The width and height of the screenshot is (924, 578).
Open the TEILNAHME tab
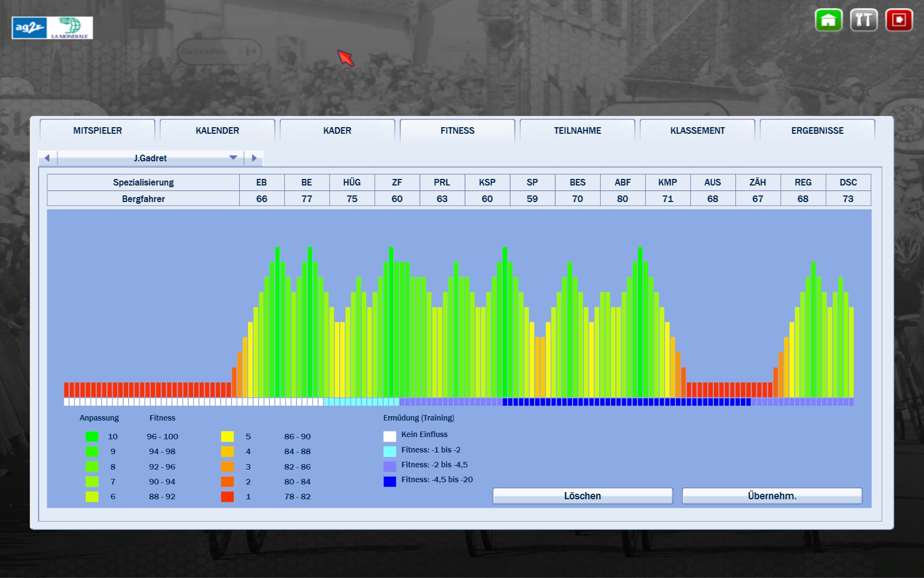[x=577, y=130]
